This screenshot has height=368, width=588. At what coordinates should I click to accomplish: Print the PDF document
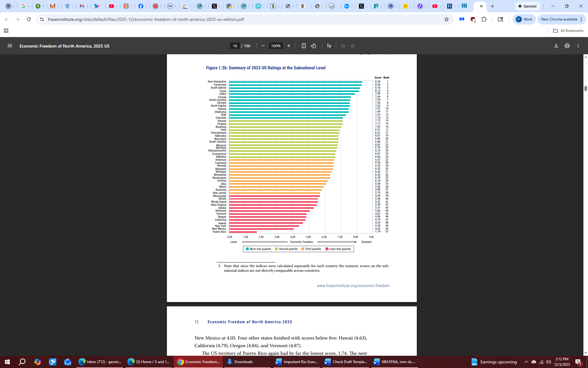567,46
